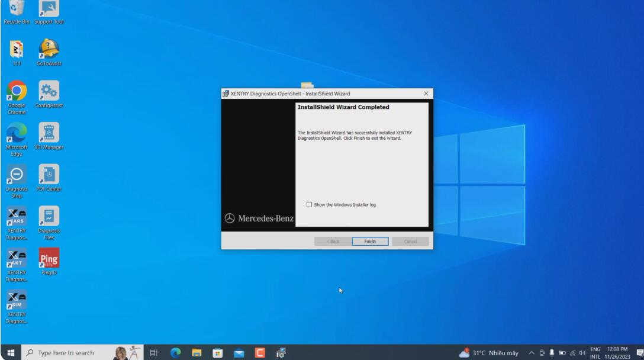The image size is (644, 360).
Task: Open Mail app from the taskbar
Action: [x=239, y=353]
